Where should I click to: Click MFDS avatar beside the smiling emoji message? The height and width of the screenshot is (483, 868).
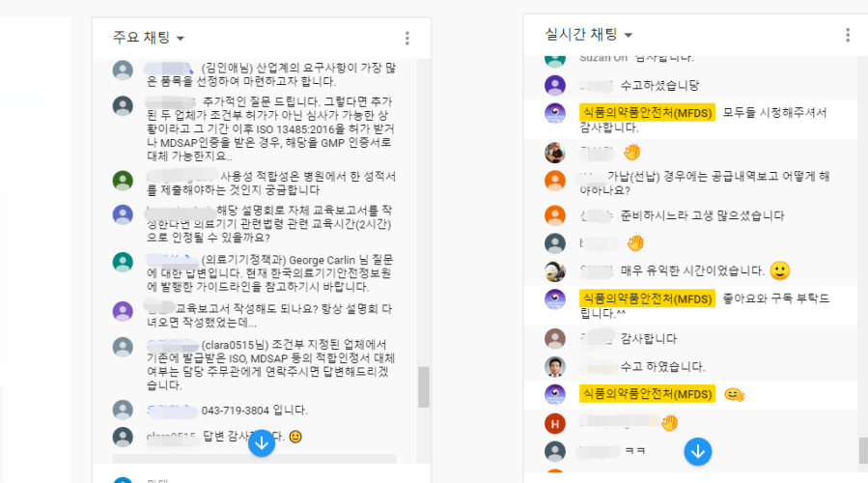(x=554, y=394)
